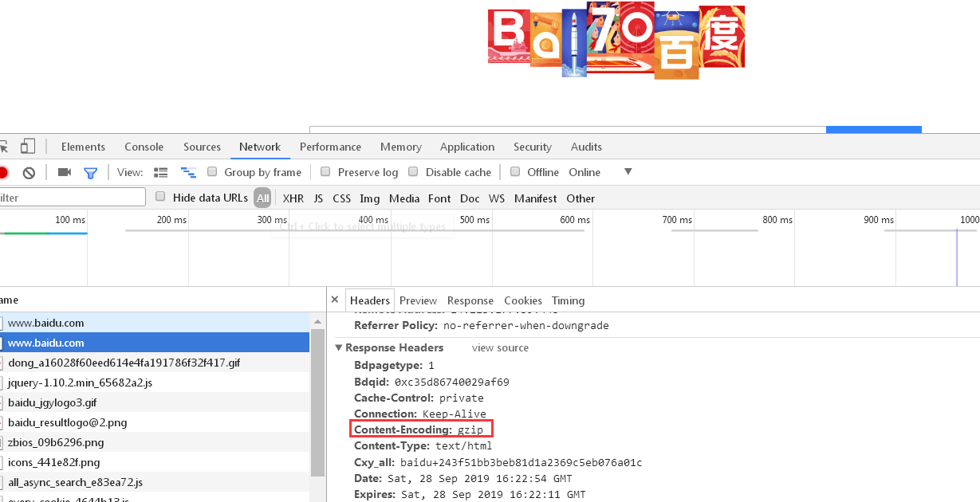Filter requests by Font
Image resolution: width=980 pixels, height=502 pixels.
coord(439,198)
